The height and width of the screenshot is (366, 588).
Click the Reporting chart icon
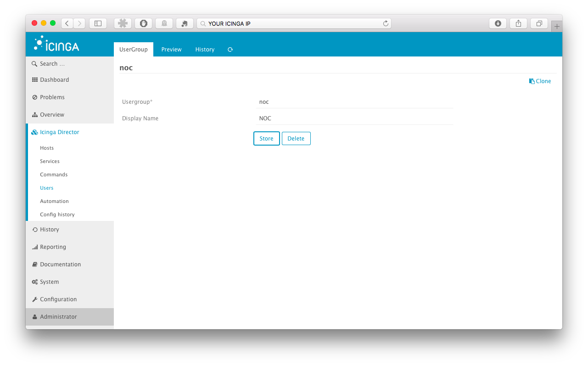click(x=35, y=247)
